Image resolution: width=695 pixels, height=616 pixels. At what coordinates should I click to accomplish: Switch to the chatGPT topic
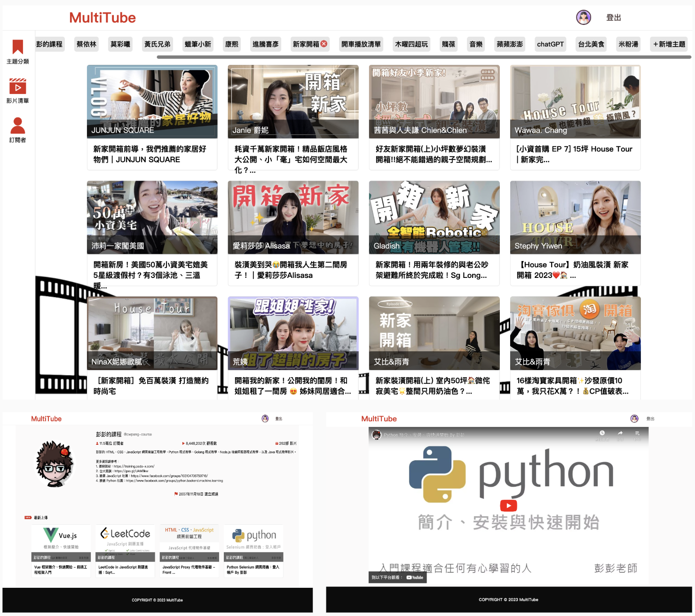point(550,44)
